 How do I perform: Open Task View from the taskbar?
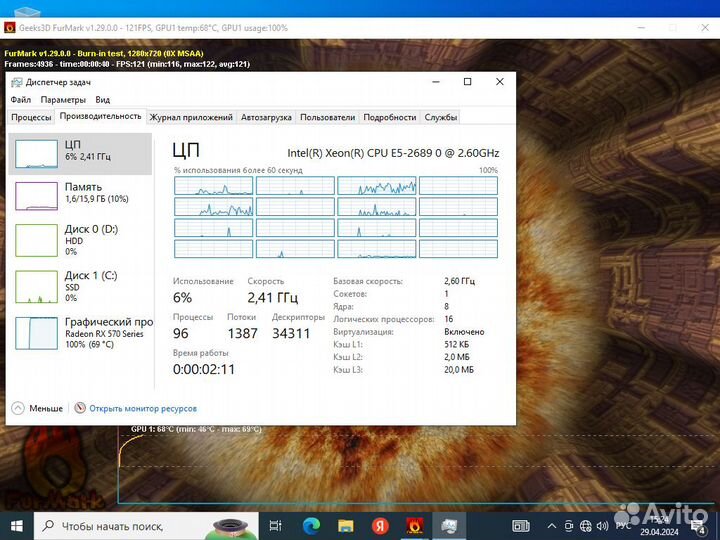(x=276, y=526)
